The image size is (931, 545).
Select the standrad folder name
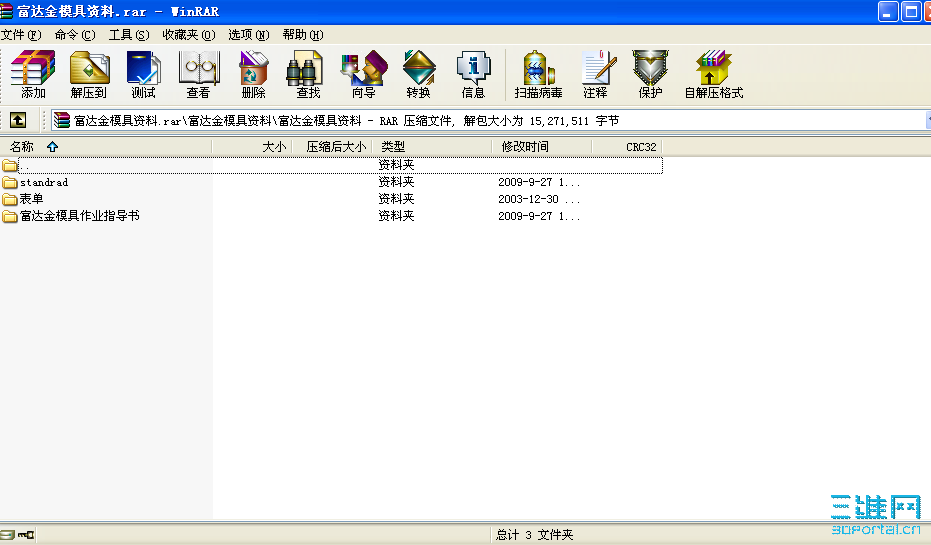click(44, 182)
